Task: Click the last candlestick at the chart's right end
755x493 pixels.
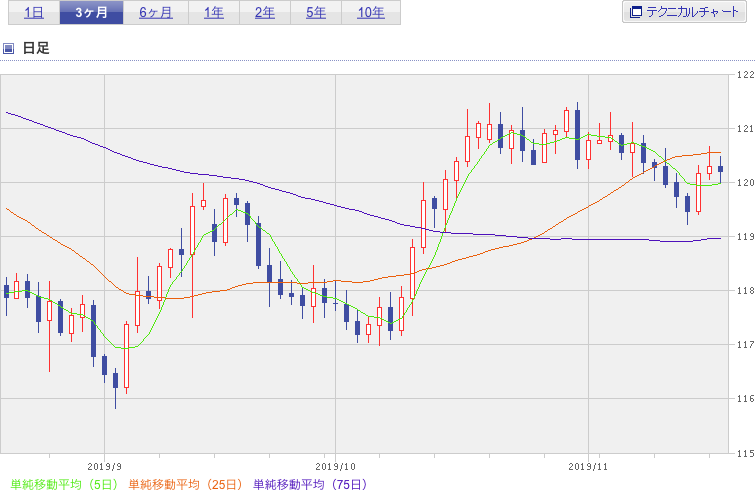Action: [720, 169]
